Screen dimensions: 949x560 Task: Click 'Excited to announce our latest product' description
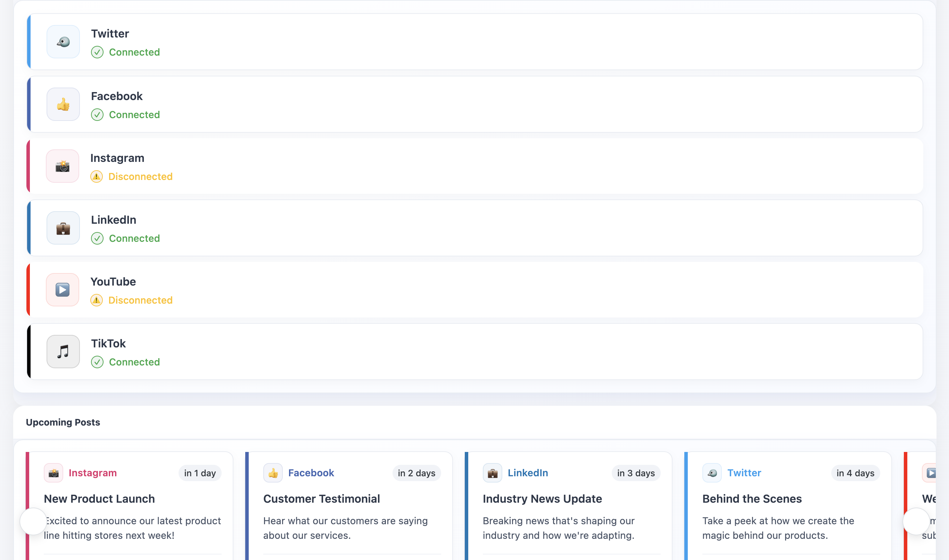point(132,528)
